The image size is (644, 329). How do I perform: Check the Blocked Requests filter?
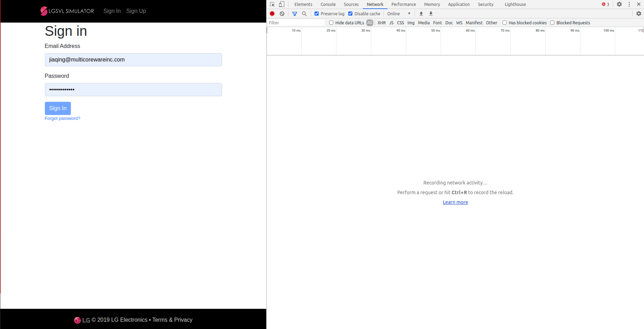tap(552, 23)
